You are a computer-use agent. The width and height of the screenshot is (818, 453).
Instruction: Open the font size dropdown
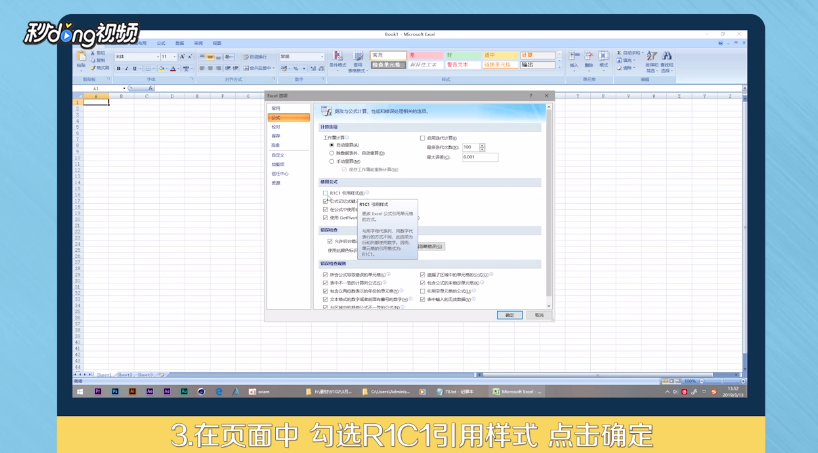pyautogui.click(x=174, y=56)
